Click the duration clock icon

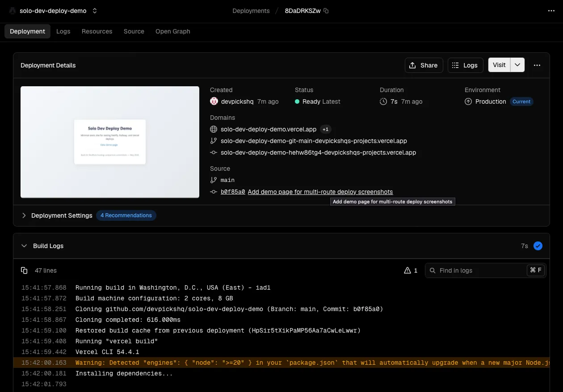point(383,101)
